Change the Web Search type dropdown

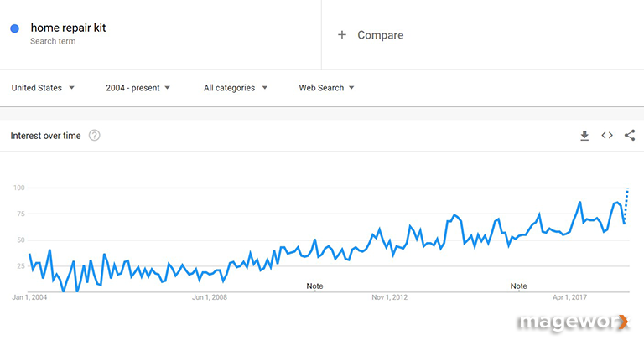(327, 88)
